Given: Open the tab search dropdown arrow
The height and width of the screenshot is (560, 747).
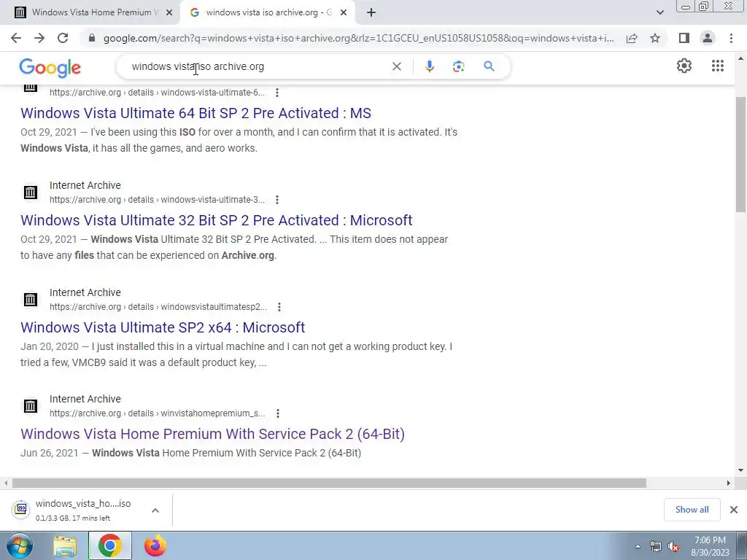Looking at the screenshot, I should click(659, 12).
